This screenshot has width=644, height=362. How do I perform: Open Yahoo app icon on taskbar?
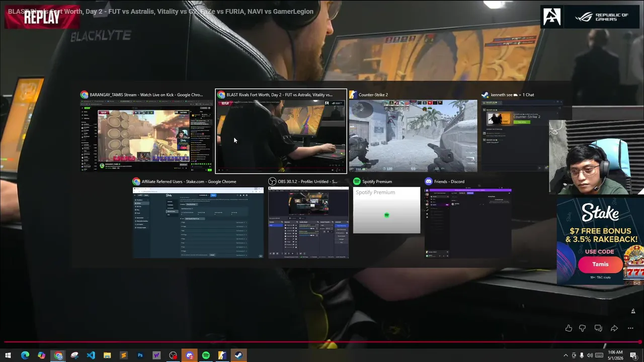156,355
